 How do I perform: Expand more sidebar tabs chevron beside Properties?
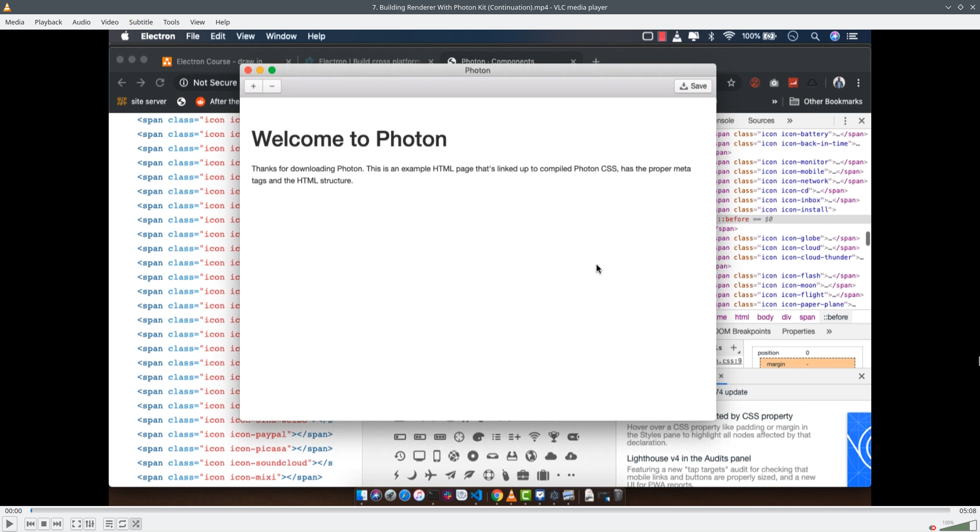click(x=829, y=332)
